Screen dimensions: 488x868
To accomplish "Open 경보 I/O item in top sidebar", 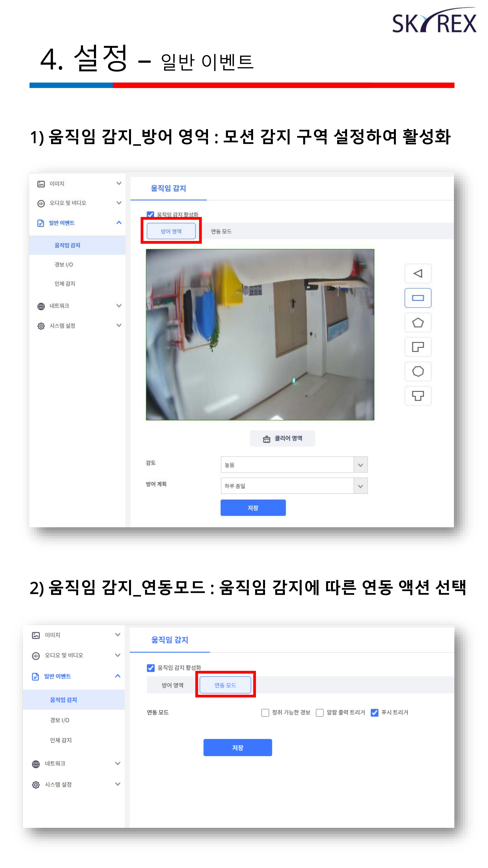I will (64, 265).
